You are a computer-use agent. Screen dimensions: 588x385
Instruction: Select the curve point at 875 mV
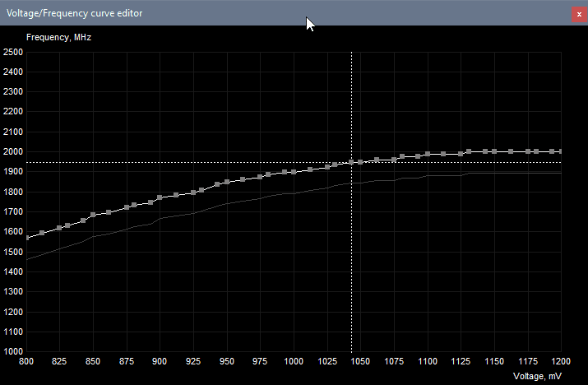click(127, 207)
